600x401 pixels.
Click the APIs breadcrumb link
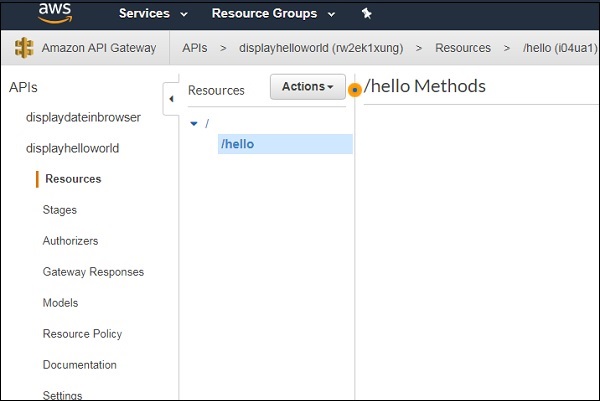pyautogui.click(x=195, y=48)
